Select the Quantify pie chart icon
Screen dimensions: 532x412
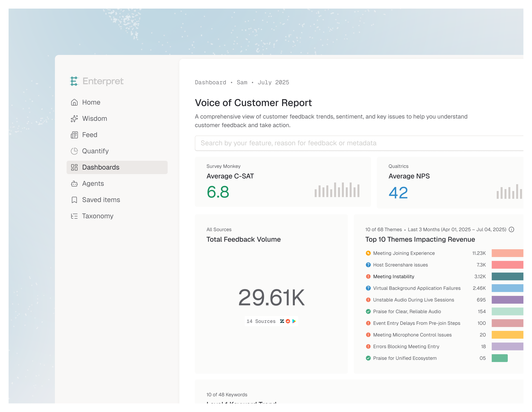click(74, 151)
